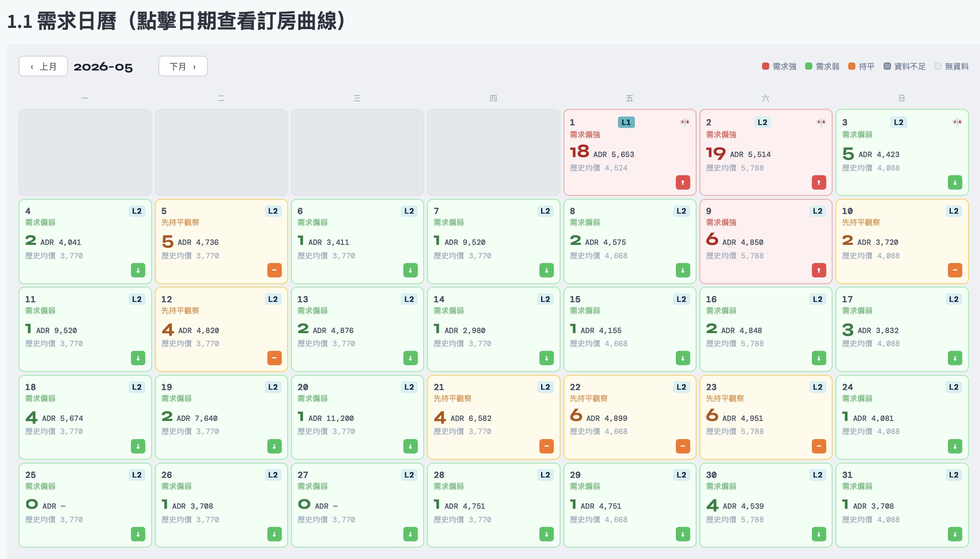Click the red up-arrow icon on day 9
Viewport: 980px width, 559px height.
click(819, 270)
